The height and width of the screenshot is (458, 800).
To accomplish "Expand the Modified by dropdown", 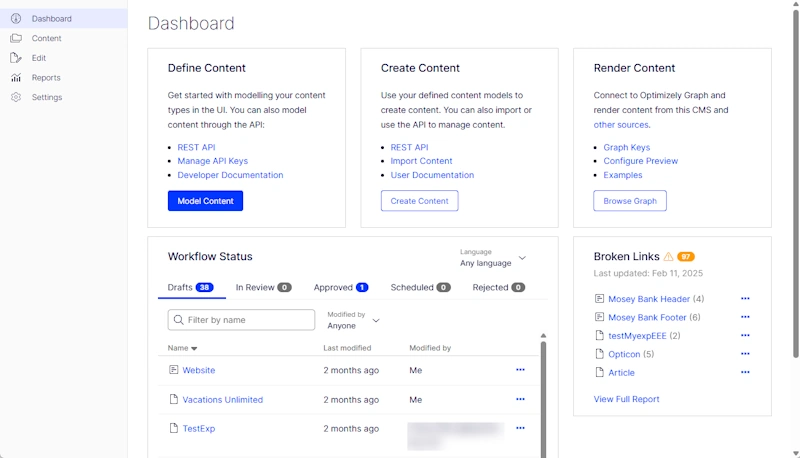I will tap(376, 320).
